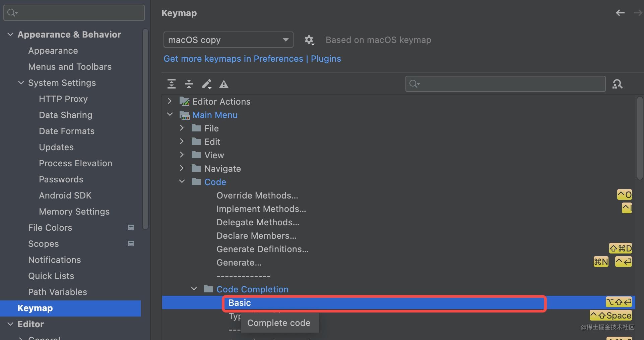Select File Colors settings
This screenshot has height=340, width=644.
click(50, 228)
